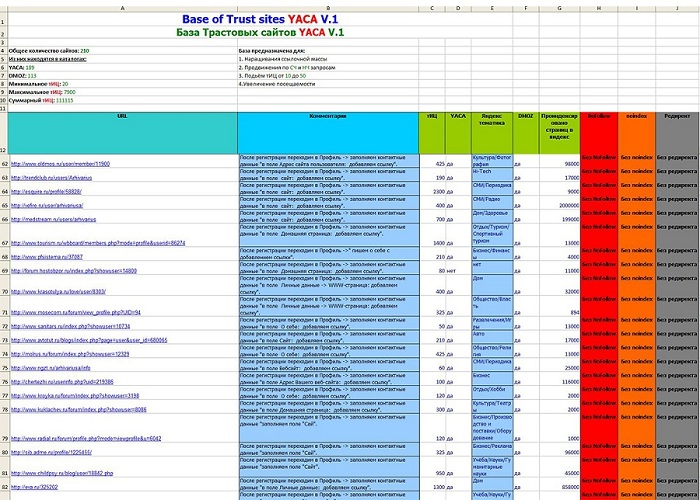Click the 'Отдых/Хобби' theme cell
The height and width of the screenshot is (500, 700).
pos(492,392)
